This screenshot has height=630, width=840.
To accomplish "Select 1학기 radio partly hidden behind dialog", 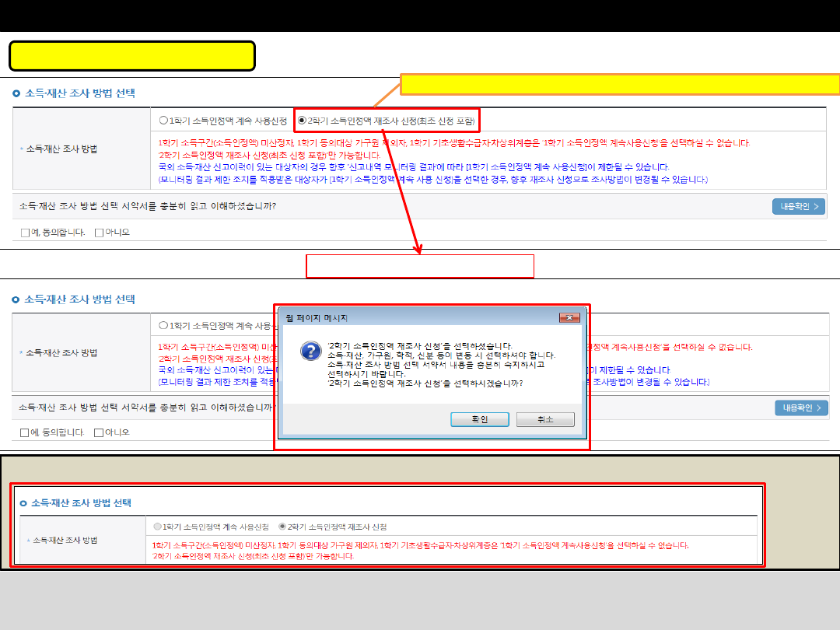I will [163, 326].
